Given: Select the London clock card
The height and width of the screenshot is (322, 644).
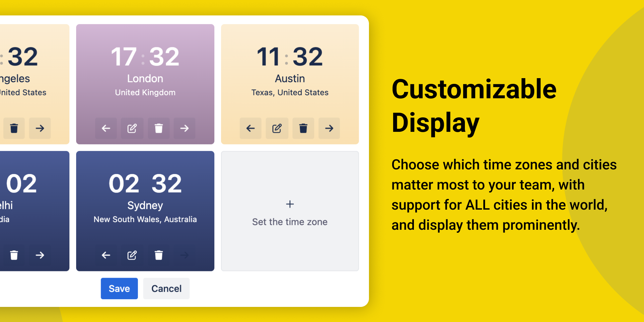Looking at the screenshot, I should coord(145,84).
